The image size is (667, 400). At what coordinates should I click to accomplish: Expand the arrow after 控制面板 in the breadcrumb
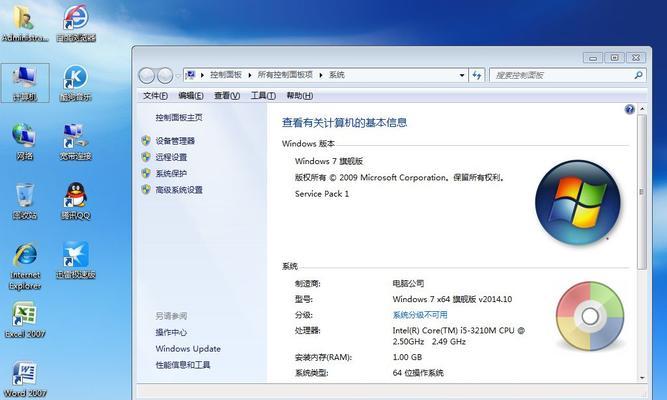tap(250, 75)
